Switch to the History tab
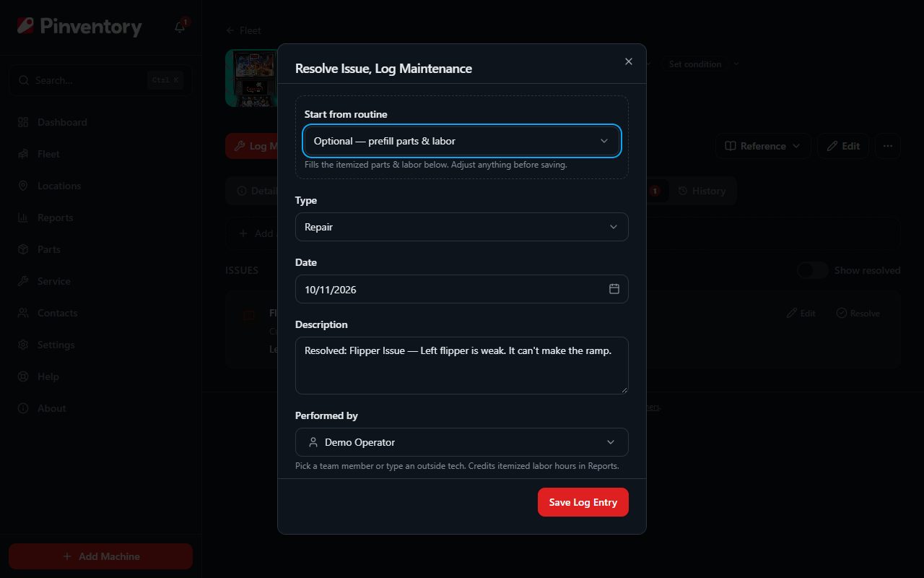This screenshot has width=924, height=578. (x=702, y=191)
